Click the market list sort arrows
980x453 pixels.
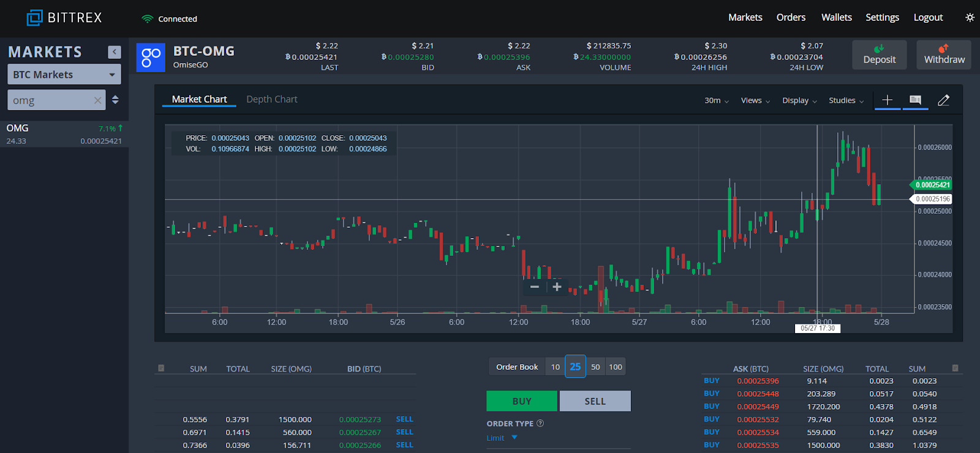pyautogui.click(x=115, y=100)
